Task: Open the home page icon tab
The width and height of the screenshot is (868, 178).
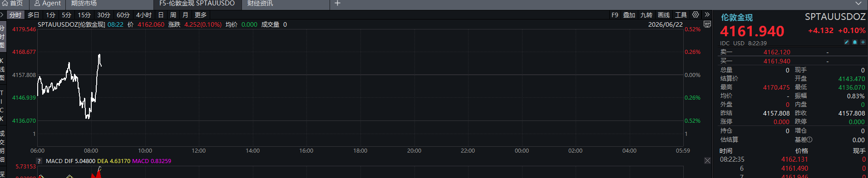Action: pyautogui.click(x=13, y=4)
